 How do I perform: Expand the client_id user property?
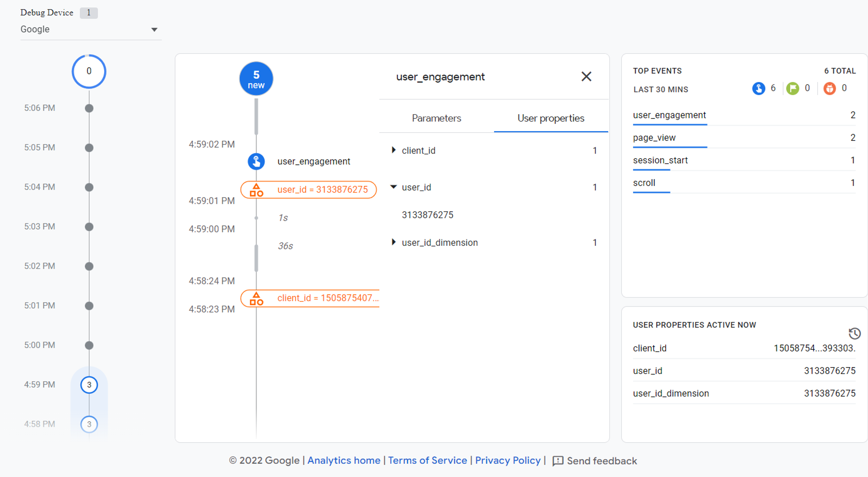[x=393, y=150]
